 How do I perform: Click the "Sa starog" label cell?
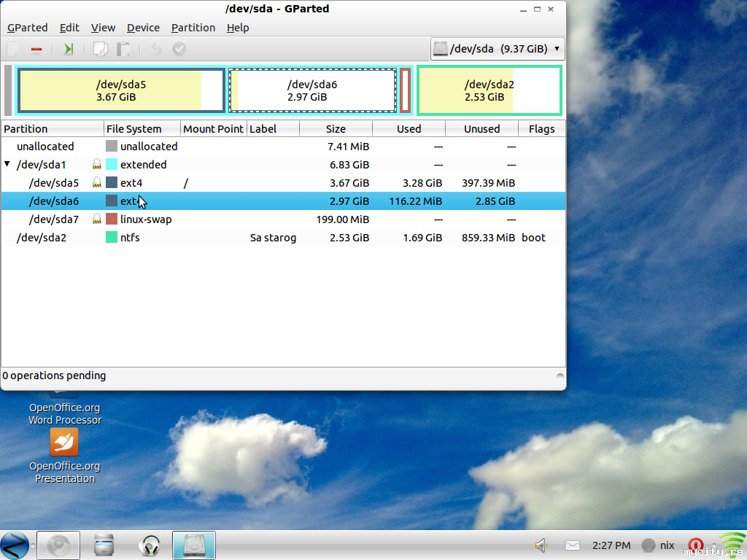[x=273, y=237]
